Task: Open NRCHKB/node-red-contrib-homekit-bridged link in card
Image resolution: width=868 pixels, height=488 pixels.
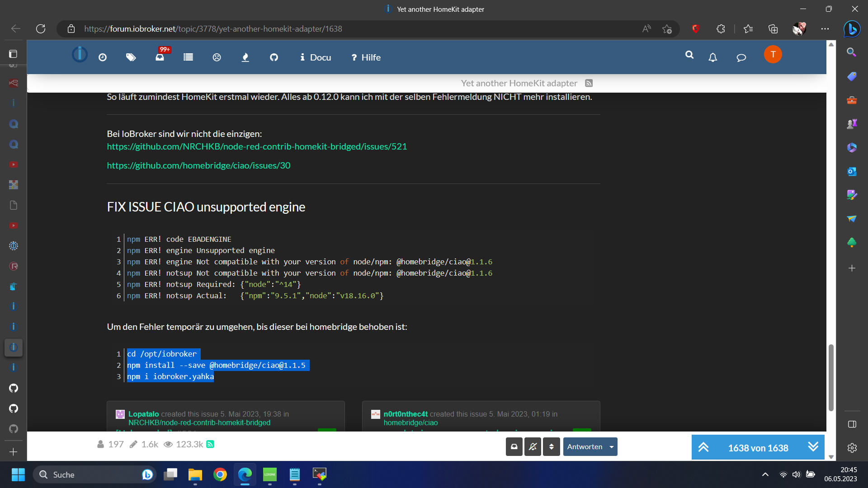Action: tap(199, 422)
